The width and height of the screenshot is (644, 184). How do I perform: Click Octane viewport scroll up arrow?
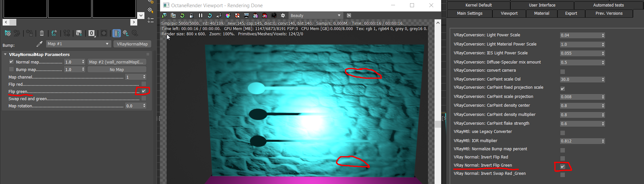(x=438, y=23)
